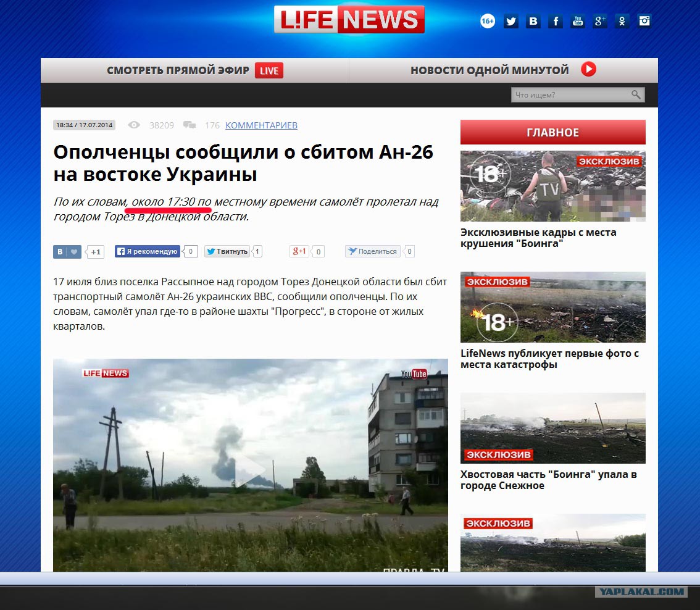Focus the Что ищем? search field
Image resolution: width=700 pixels, height=610 pixels.
coord(578,94)
